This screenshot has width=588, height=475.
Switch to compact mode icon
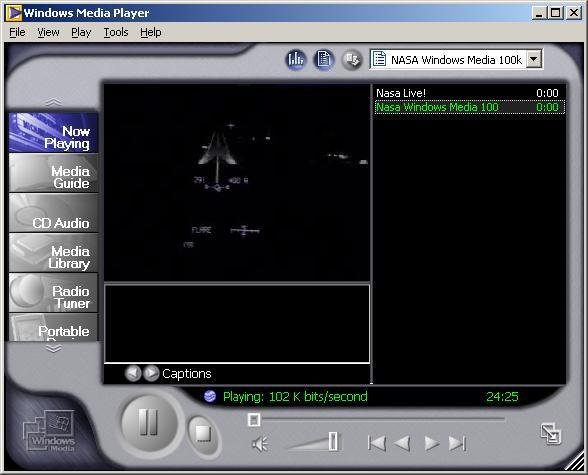point(551,434)
